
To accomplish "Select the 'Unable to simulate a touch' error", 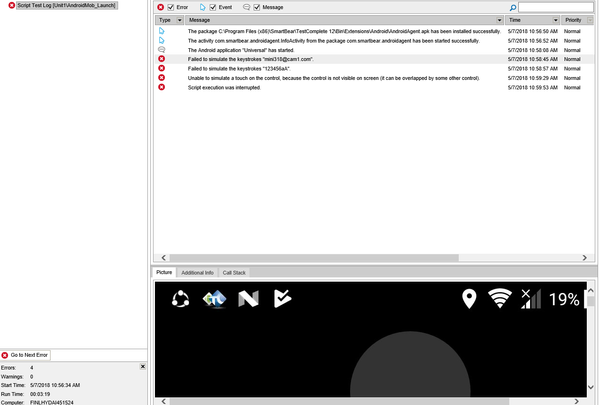I will point(375,78).
